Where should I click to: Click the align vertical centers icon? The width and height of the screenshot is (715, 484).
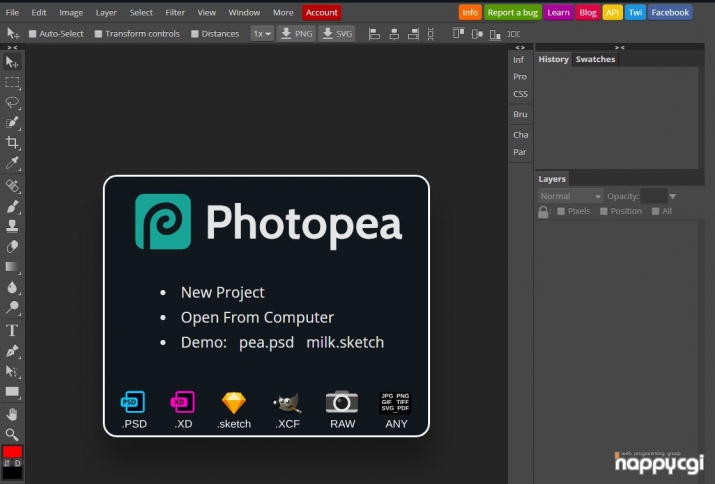pos(477,34)
